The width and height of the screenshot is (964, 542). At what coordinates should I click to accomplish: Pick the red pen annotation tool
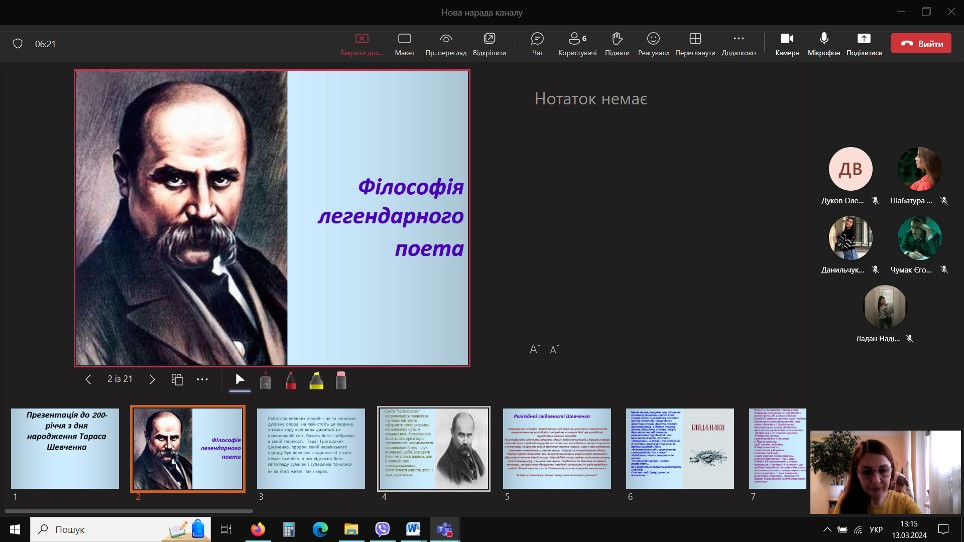click(291, 380)
